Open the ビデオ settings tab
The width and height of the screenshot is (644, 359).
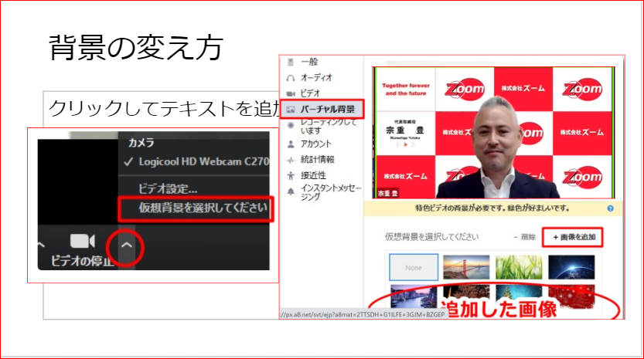310,93
